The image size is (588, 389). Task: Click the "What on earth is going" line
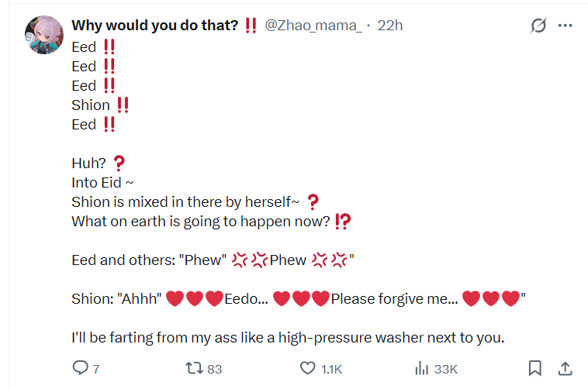pos(201,222)
